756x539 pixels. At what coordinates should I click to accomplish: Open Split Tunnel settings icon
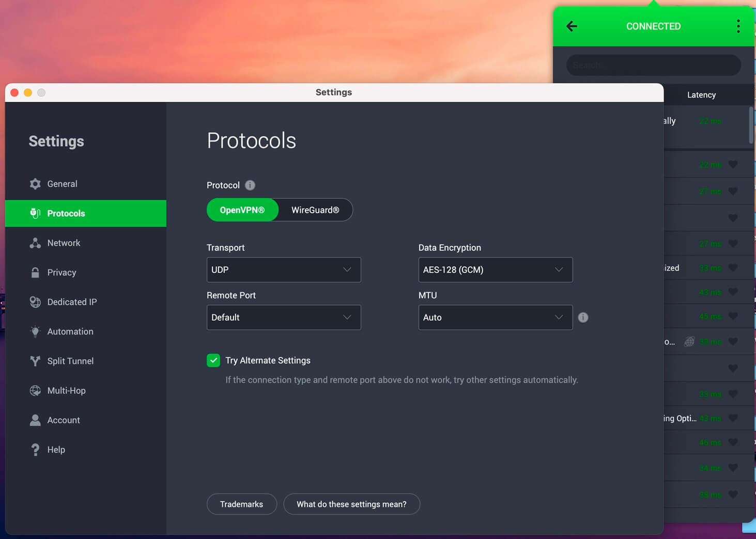(x=35, y=361)
